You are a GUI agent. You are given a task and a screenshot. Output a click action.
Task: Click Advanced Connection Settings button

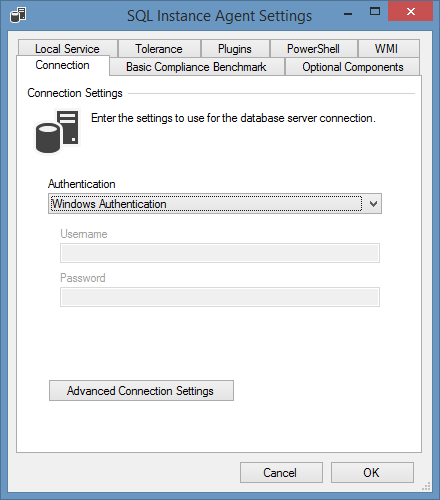click(141, 391)
